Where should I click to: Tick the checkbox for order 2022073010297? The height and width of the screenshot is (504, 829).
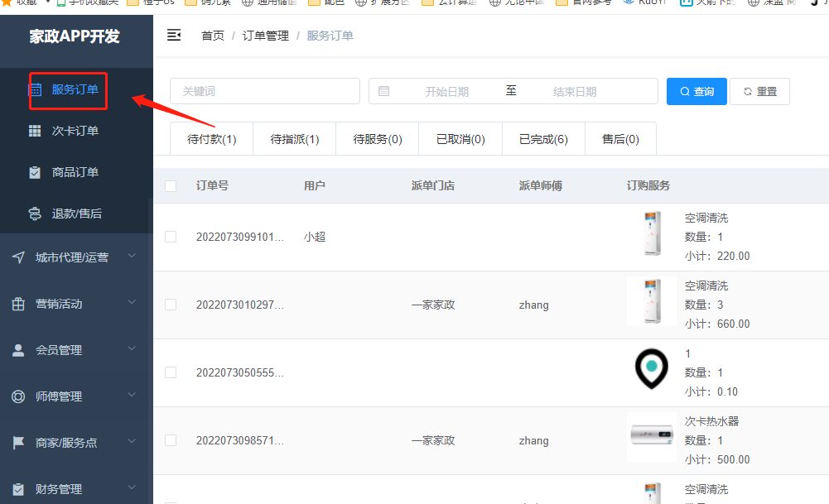171,305
